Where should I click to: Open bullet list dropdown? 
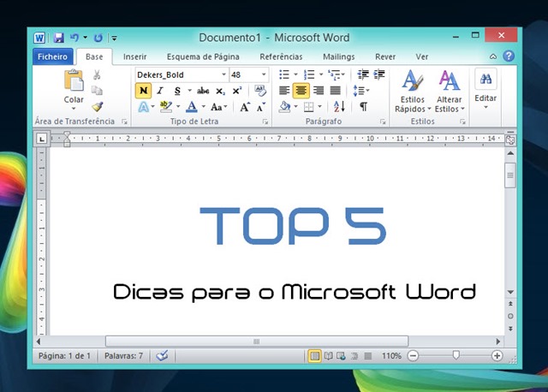[x=295, y=74]
